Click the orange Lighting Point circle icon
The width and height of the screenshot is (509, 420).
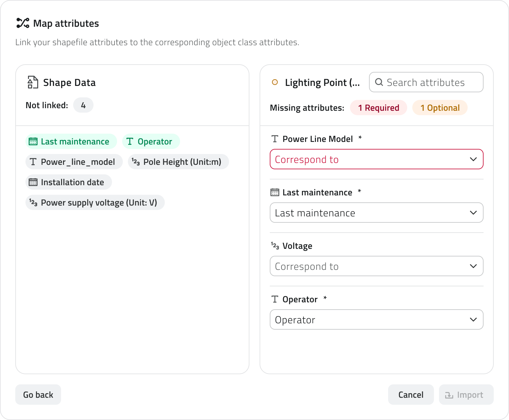[275, 82]
